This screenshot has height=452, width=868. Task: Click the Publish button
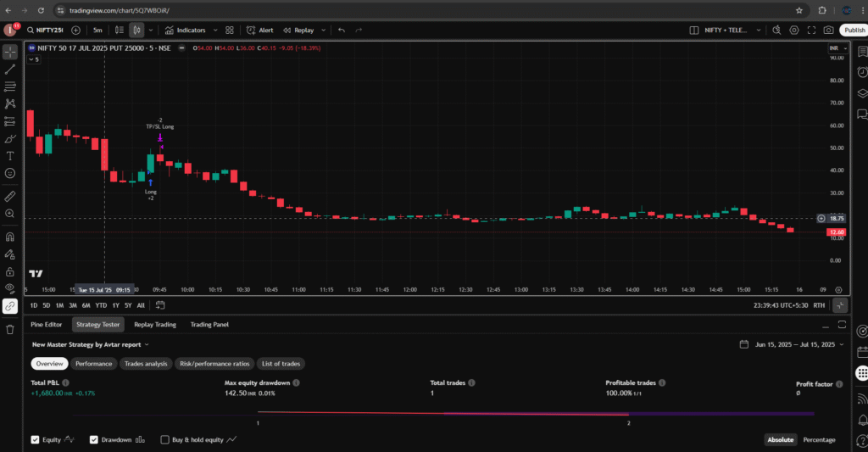tap(854, 30)
